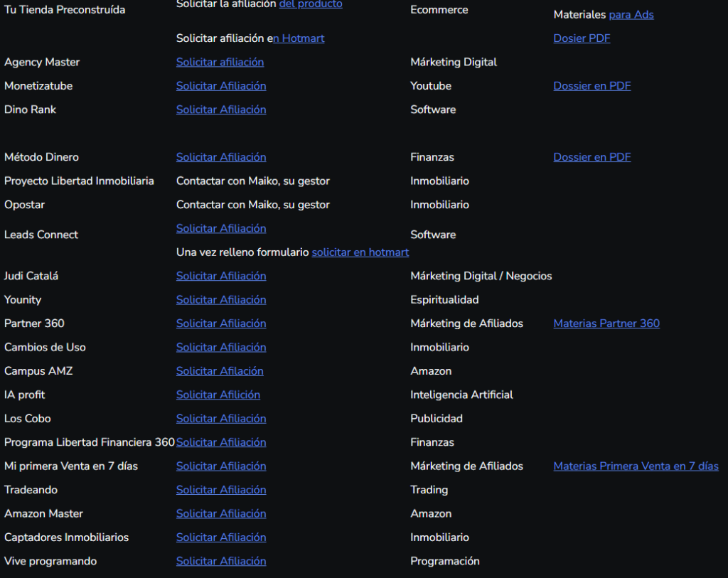This screenshot has width=728, height=578.
Task: Open the 'para Ads' materials link
Action: [631, 15]
